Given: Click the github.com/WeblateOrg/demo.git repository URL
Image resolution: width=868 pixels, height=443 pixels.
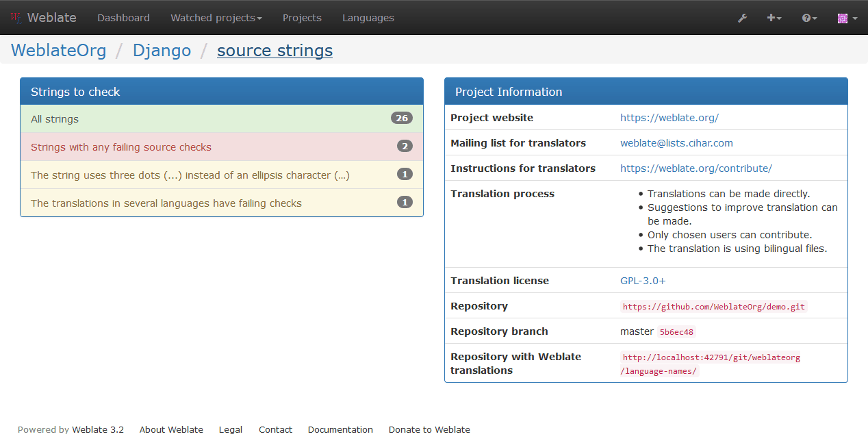Looking at the screenshot, I should click(x=714, y=307).
